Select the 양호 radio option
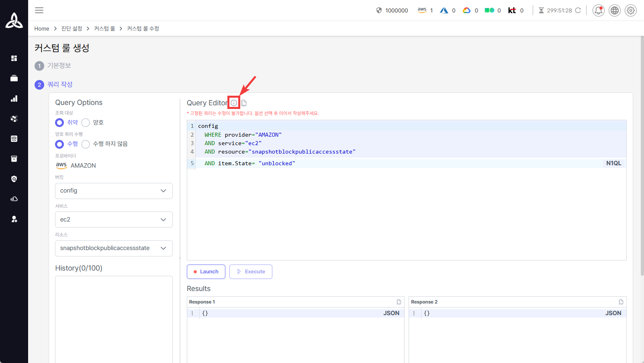Viewport: 644px width, 363px height. pos(86,123)
